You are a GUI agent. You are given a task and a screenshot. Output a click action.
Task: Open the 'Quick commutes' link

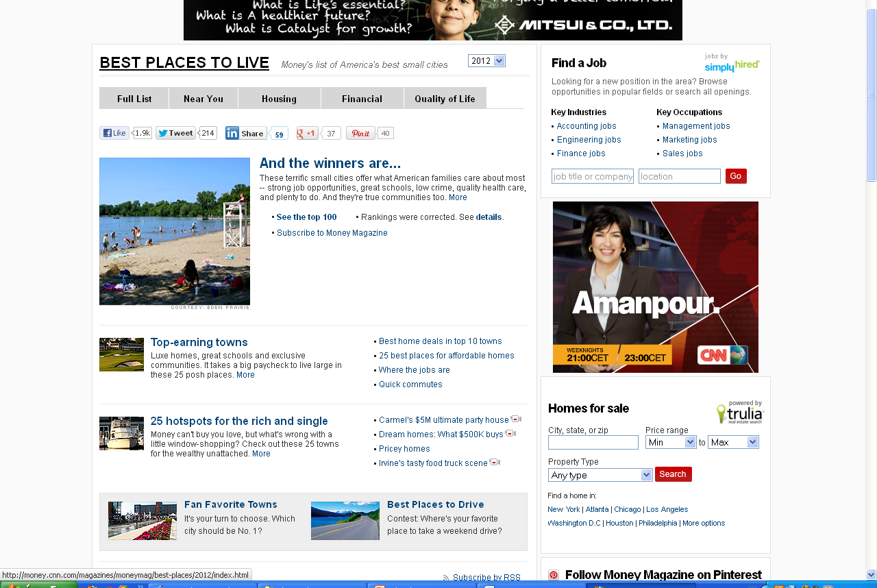(410, 384)
